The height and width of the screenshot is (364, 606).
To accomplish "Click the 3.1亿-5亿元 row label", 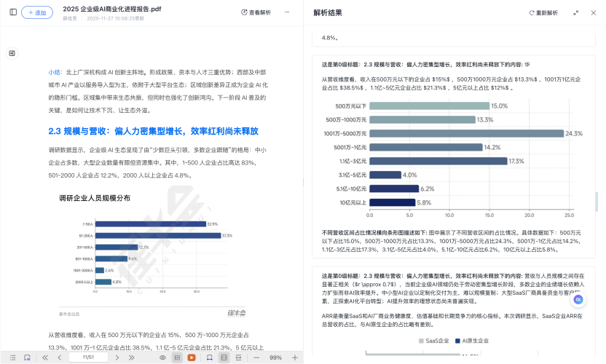I will pyautogui.click(x=353, y=175).
